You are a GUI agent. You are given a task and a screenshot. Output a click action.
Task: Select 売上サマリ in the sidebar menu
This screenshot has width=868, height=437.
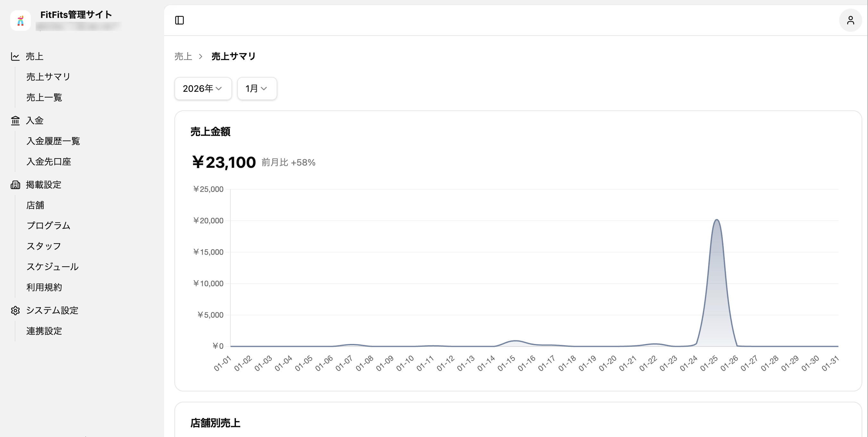(x=48, y=77)
